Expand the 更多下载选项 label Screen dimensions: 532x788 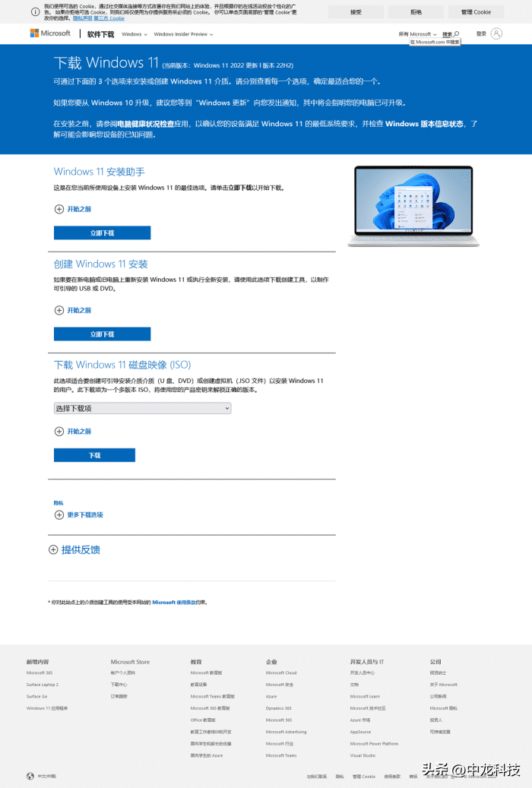click(85, 514)
